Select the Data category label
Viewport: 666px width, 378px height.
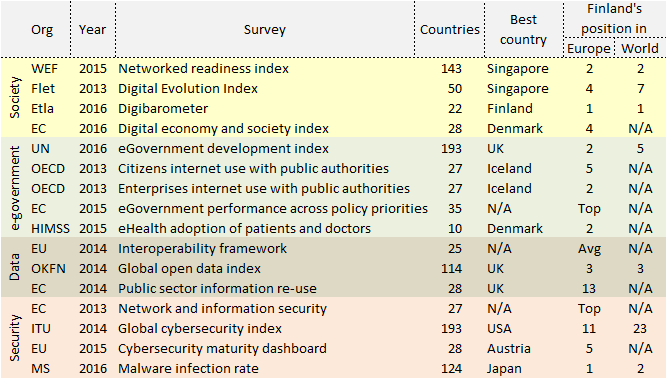(14, 267)
